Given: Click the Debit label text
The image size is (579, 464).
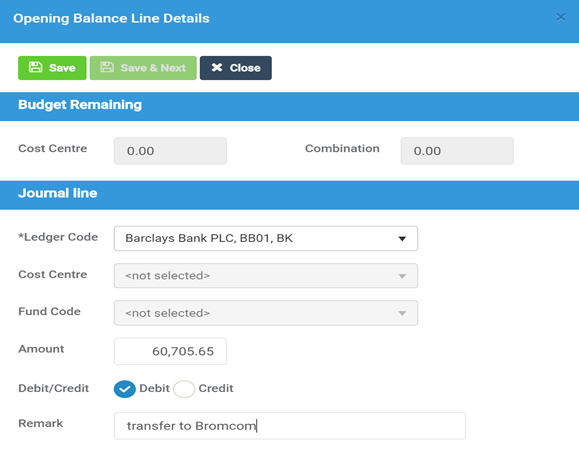Looking at the screenshot, I should pos(154,388).
